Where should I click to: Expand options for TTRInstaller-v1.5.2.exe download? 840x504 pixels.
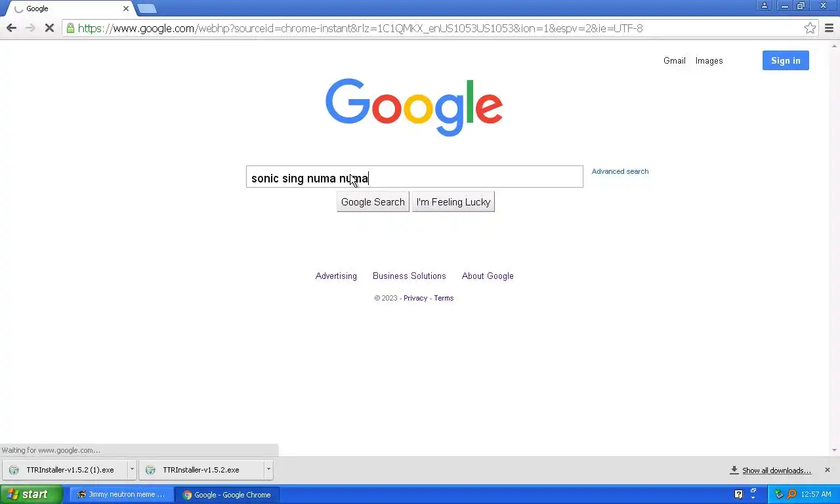tap(268, 470)
